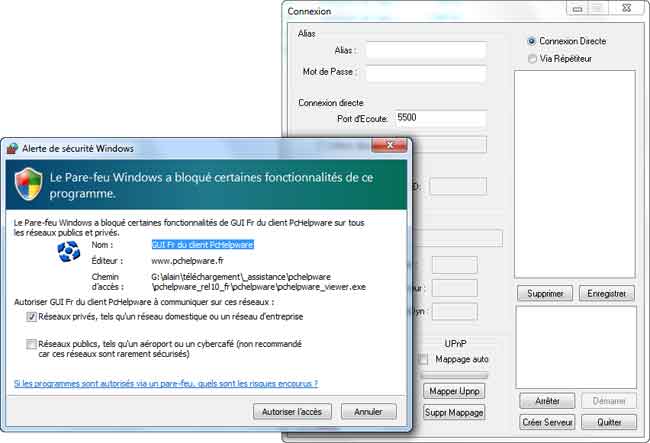Click Créer Serveur button

[547, 422]
